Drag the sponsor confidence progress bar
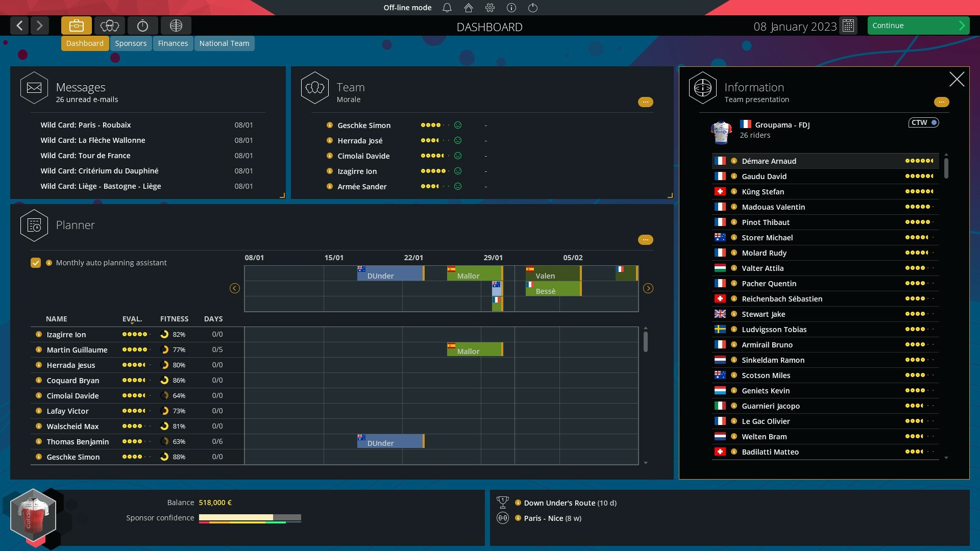The image size is (980, 551). [251, 518]
